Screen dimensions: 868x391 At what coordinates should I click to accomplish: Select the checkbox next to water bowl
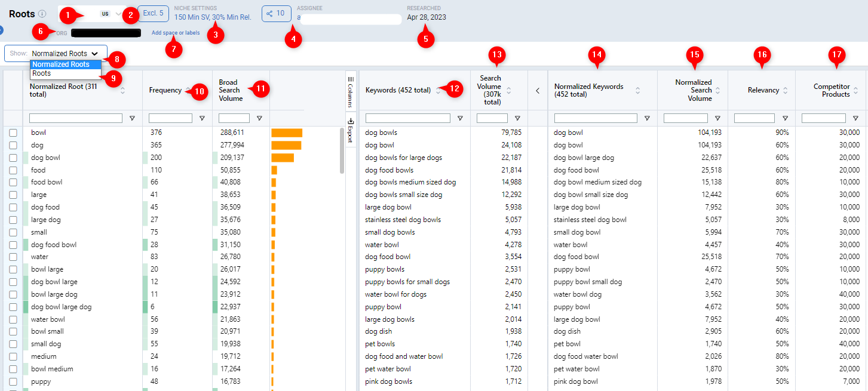[13, 319]
